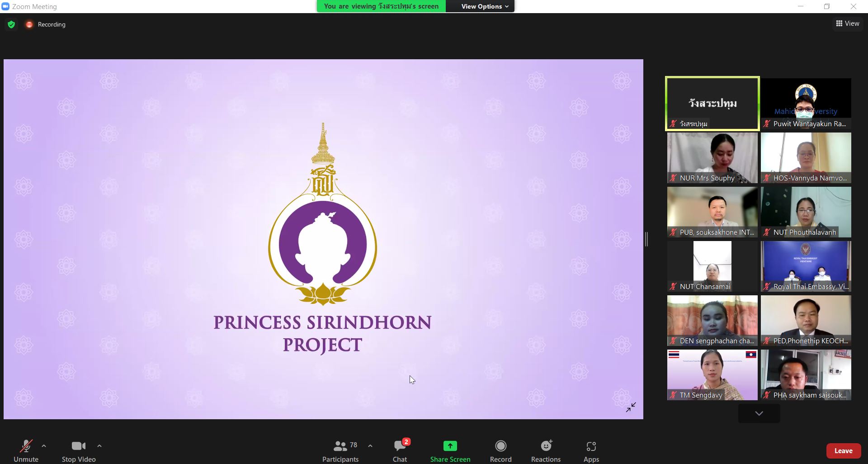Stop Video camera button
This screenshot has height=464, width=868.
point(79,450)
